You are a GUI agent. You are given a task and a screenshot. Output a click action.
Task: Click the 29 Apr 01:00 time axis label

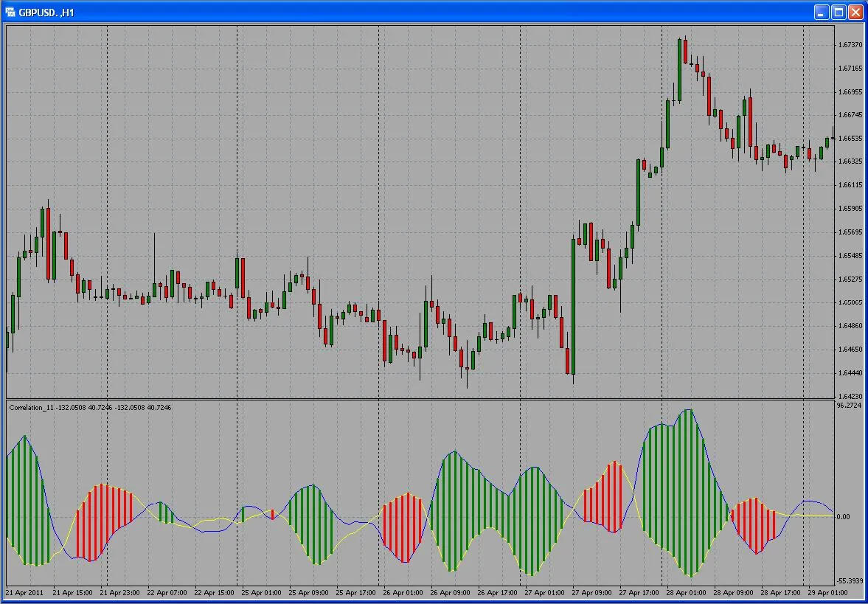(x=827, y=592)
